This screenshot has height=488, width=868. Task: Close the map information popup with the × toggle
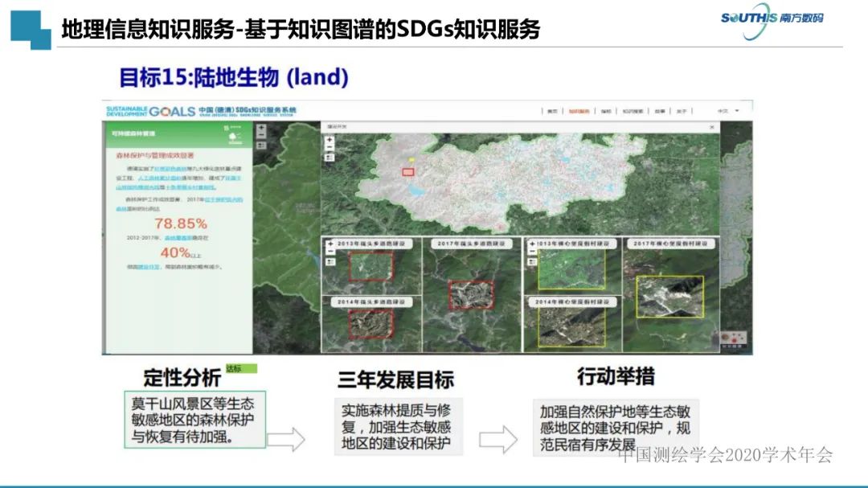tap(712, 125)
